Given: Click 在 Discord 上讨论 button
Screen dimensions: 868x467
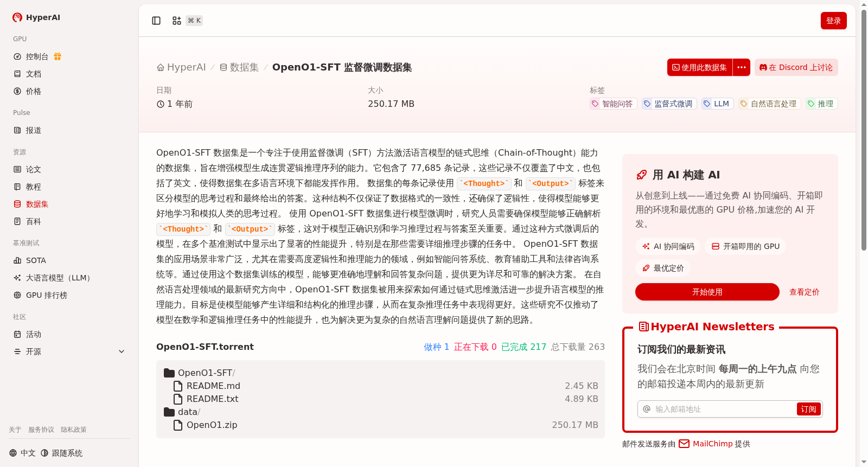Looking at the screenshot, I should pos(796,67).
